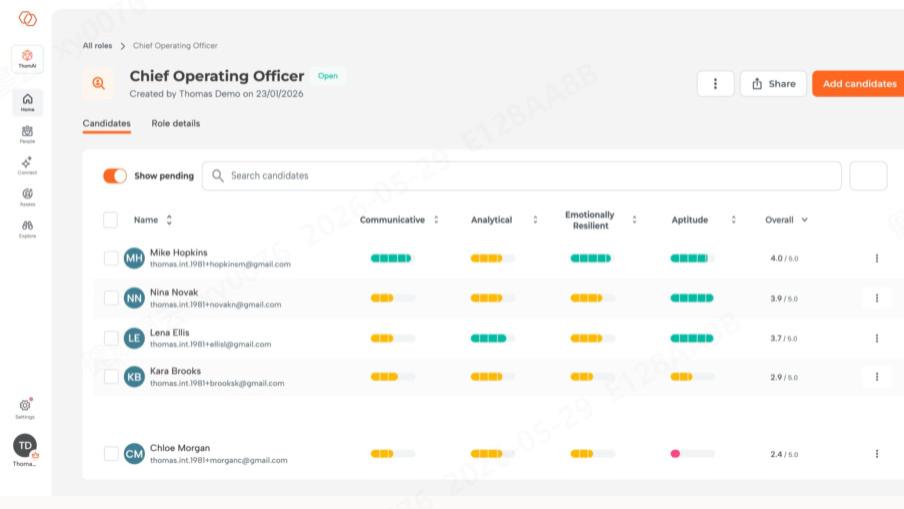Click the Add candidates button
904x509 pixels.
(859, 84)
